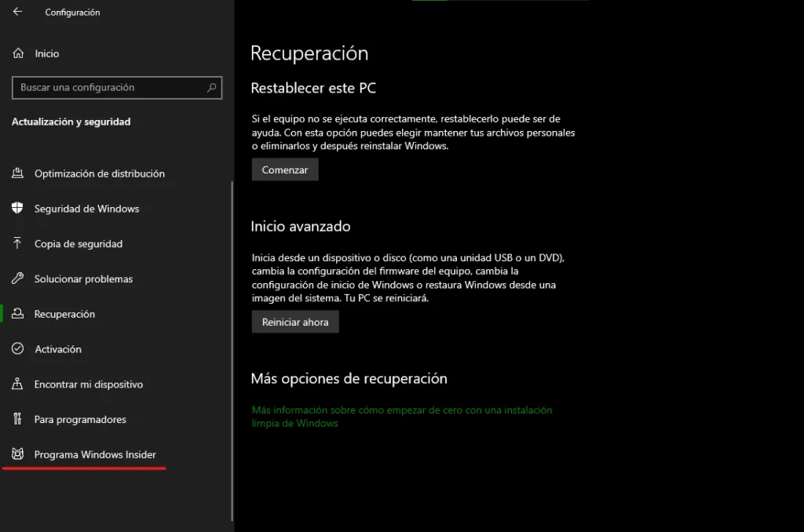Open Encontrar mi dispositivo location icon
This screenshot has height=532, width=804.
(17, 384)
